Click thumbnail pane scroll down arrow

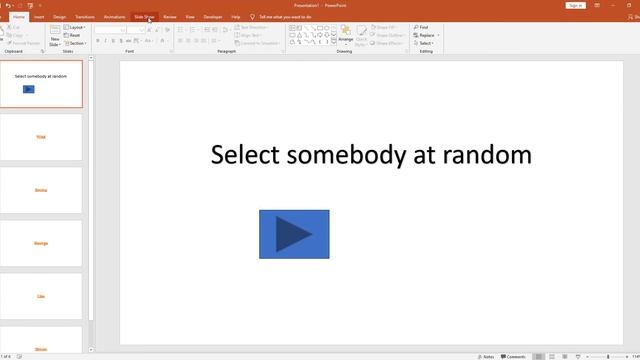[91, 350]
